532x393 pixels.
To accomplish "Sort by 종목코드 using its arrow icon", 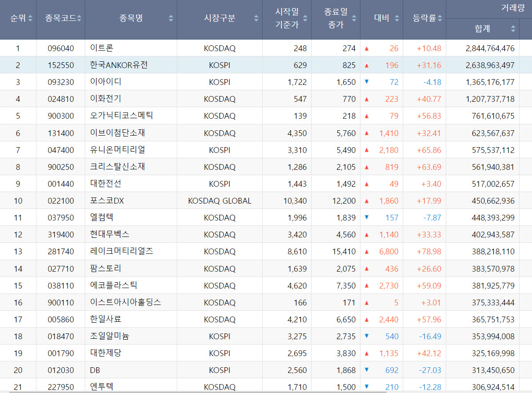I will pos(79,18).
